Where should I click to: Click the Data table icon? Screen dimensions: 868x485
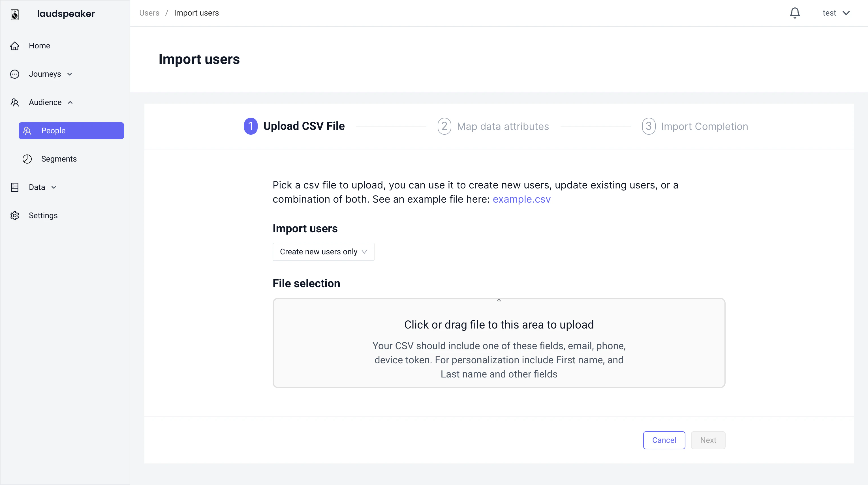coord(14,187)
